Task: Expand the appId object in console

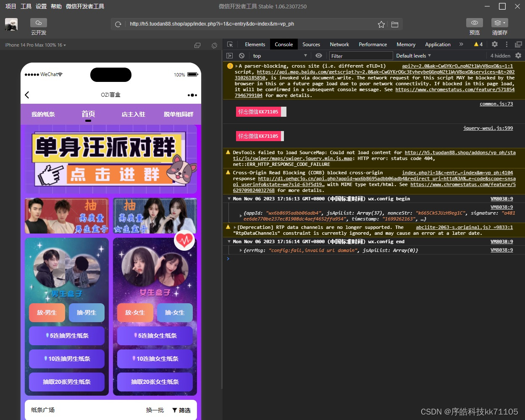Action: click(241, 216)
